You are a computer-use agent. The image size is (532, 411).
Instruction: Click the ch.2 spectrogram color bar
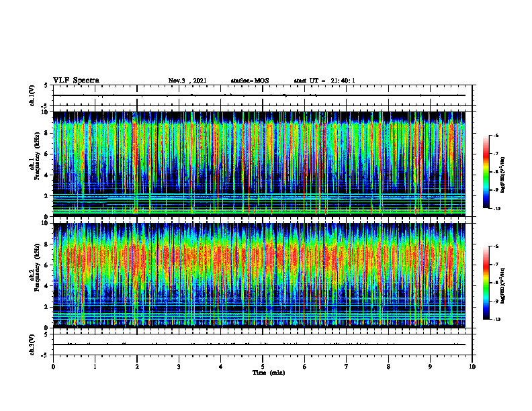(486, 283)
